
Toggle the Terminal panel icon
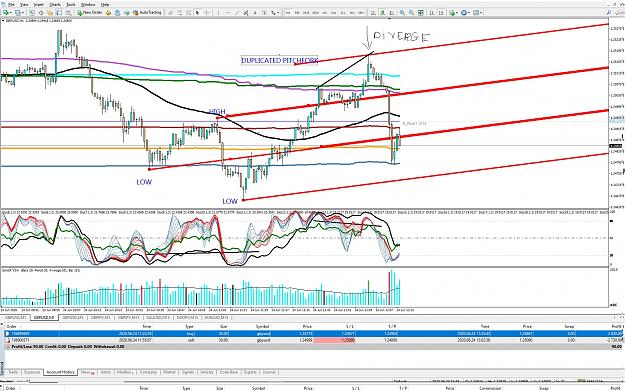[59, 13]
